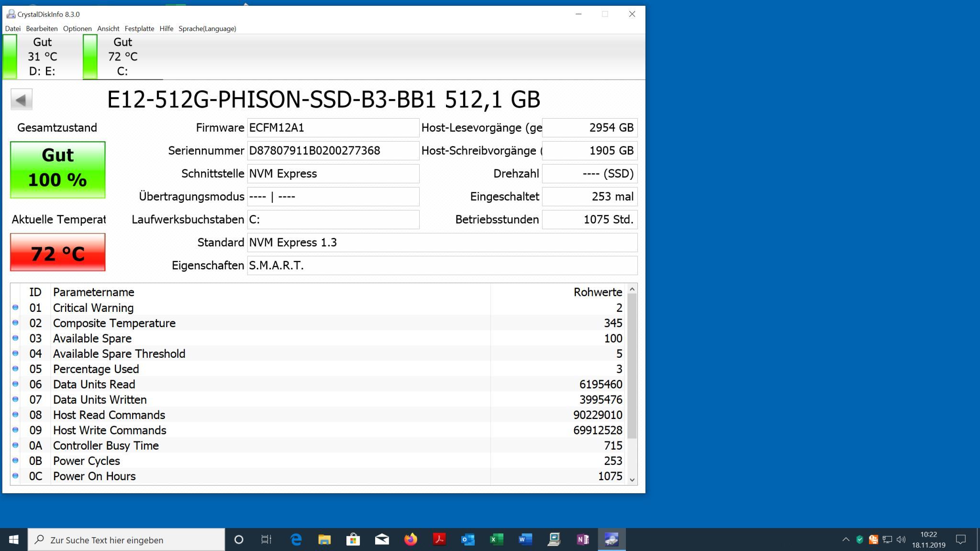Click the Drehzahl ---- (SSD) value
This screenshot has width=980, height=551.
tap(590, 174)
